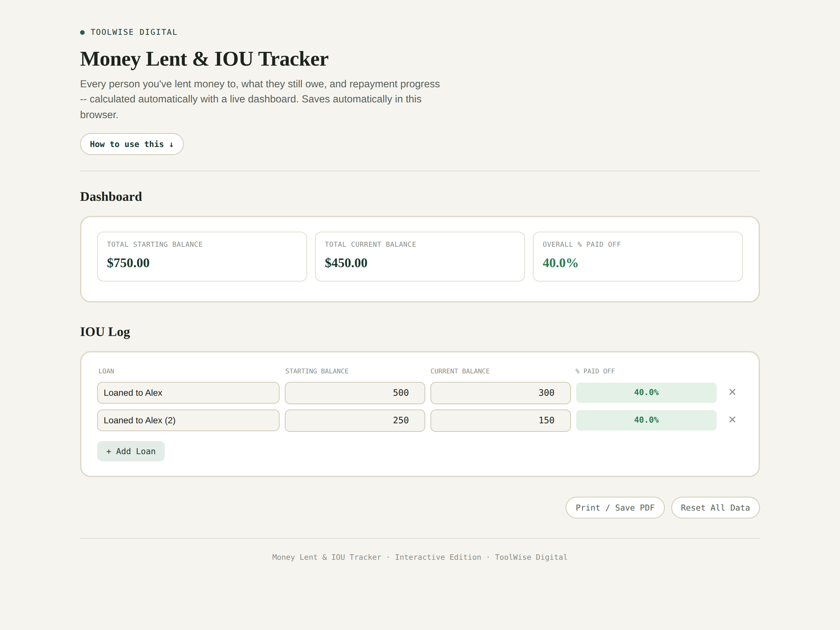
Task: Edit the Loaned to Alex (2) name field
Action: click(x=188, y=420)
